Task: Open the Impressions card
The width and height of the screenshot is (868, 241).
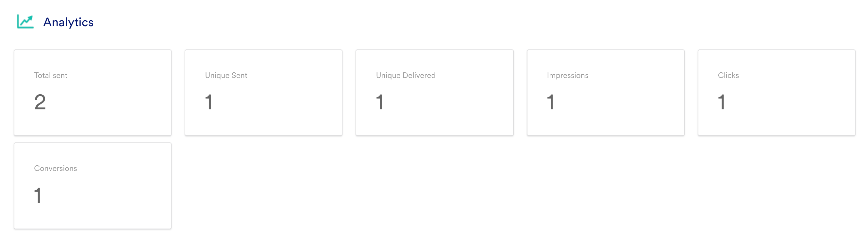Action: click(x=606, y=92)
